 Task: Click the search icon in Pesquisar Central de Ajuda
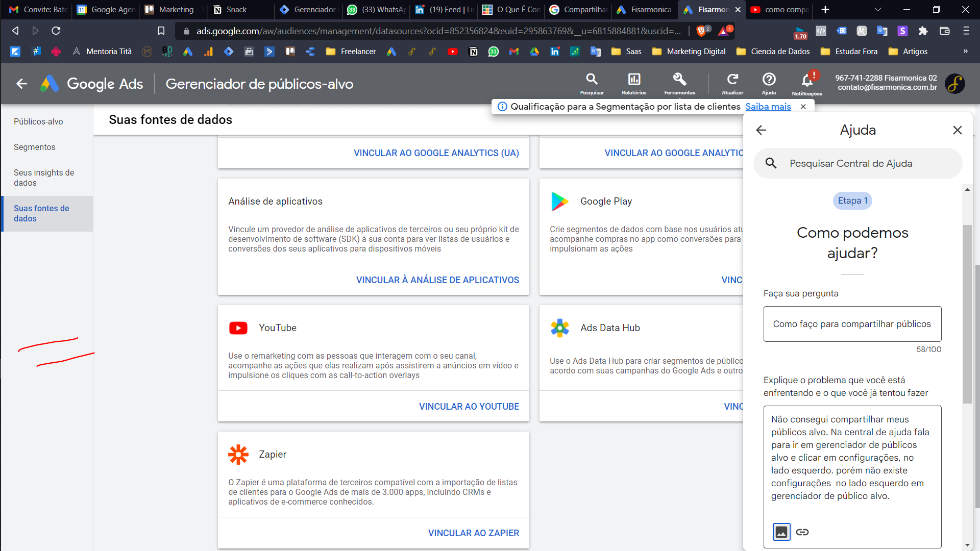click(771, 163)
